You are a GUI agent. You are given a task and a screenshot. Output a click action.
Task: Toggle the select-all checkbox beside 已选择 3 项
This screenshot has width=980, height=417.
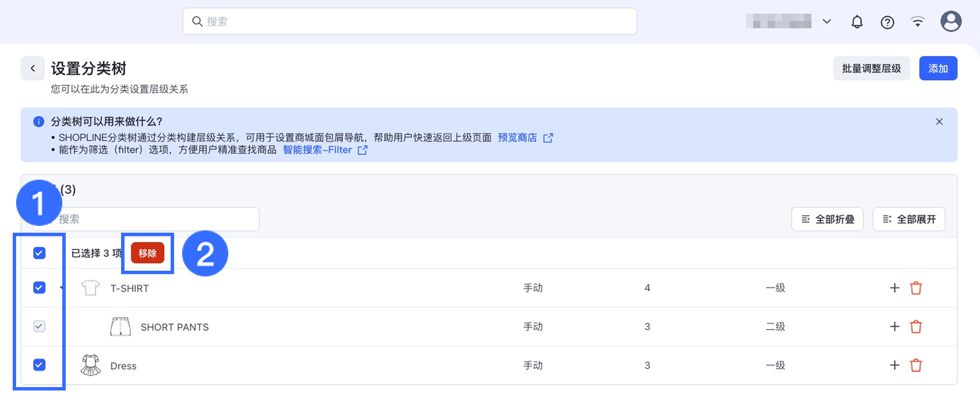tap(39, 253)
